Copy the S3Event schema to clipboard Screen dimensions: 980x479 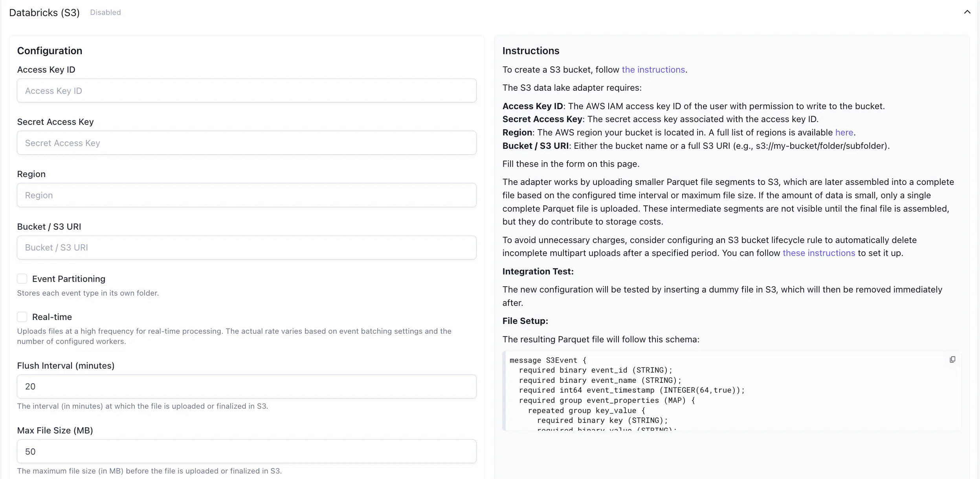[x=952, y=359]
